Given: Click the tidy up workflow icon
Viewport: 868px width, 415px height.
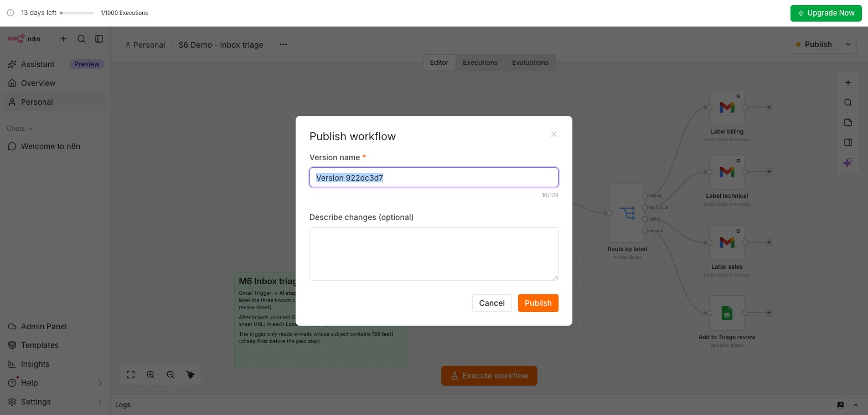Looking at the screenshot, I should point(190,375).
